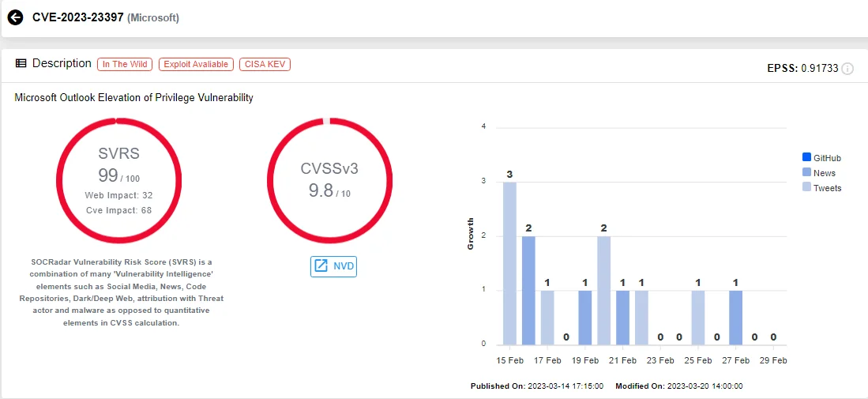Click the SVRS description paragraph
Image resolution: width=868 pixels, height=399 pixels.
[x=119, y=292]
